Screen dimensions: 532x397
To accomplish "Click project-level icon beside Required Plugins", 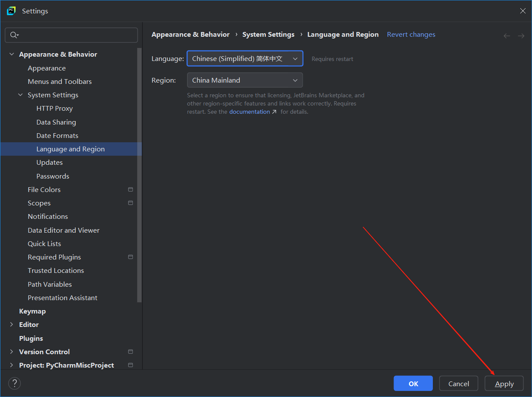I will [130, 257].
